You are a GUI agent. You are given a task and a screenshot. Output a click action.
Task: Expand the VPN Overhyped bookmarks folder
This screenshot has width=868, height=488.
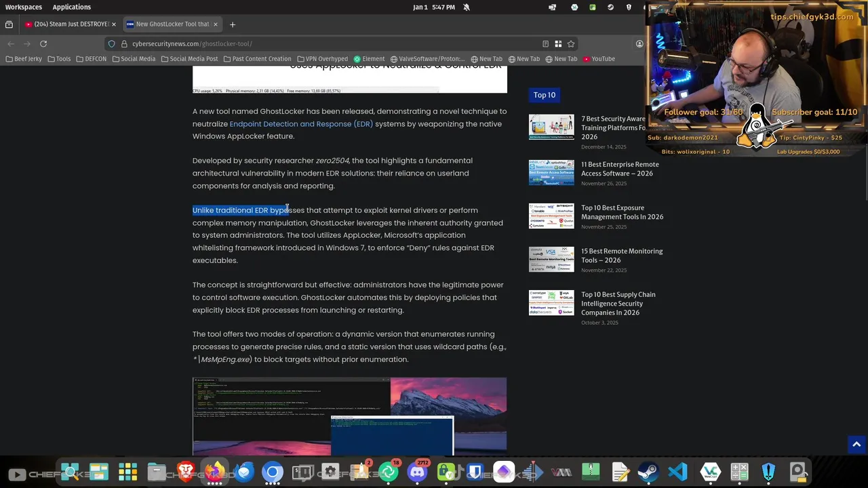(x=322, y=59)
